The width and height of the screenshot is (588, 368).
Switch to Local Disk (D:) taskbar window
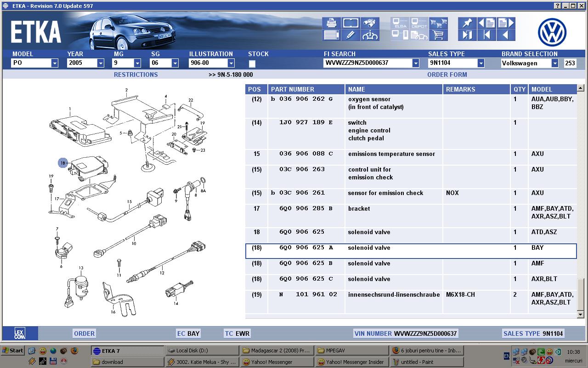[201, 351]
